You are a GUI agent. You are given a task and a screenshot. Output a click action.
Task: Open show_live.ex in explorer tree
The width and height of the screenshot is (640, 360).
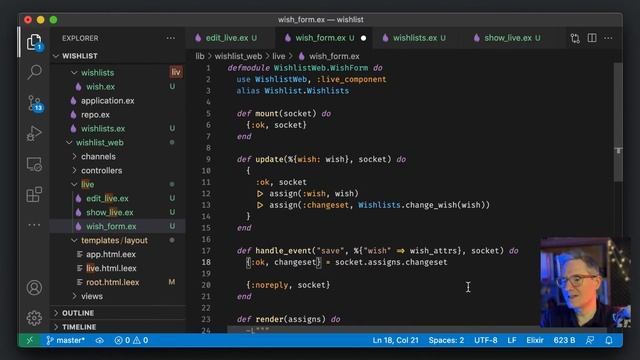click(x=118, y=212)
